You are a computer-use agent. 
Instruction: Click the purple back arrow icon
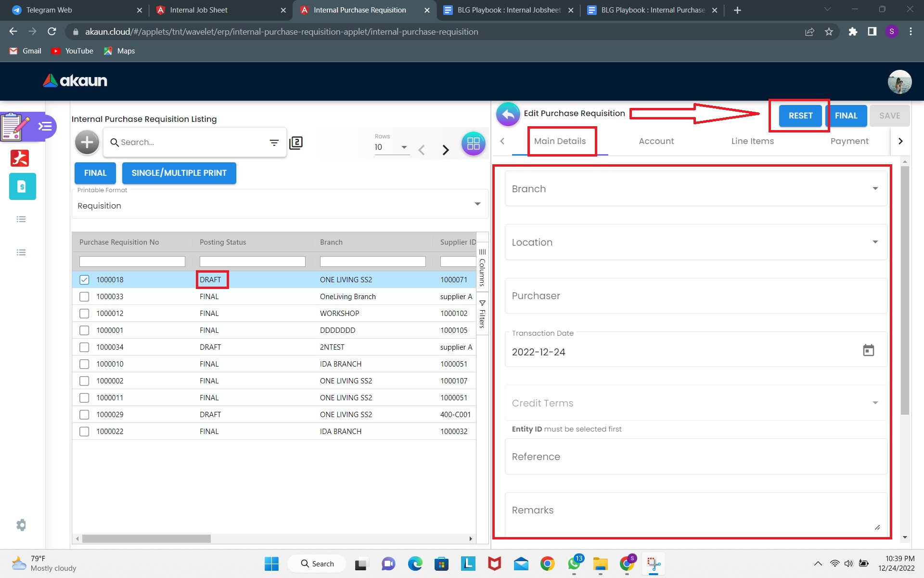click(508, 115)
